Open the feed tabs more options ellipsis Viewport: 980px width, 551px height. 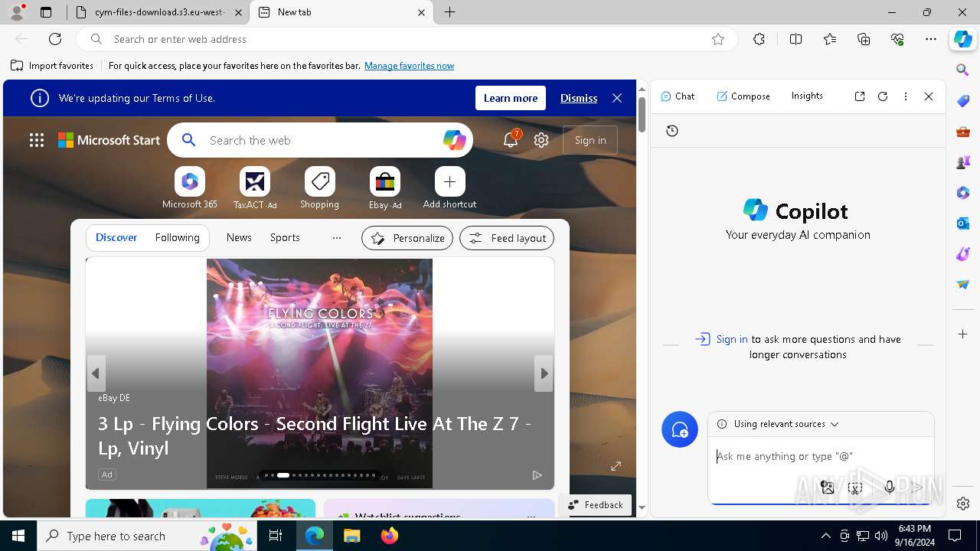(336, 238)
